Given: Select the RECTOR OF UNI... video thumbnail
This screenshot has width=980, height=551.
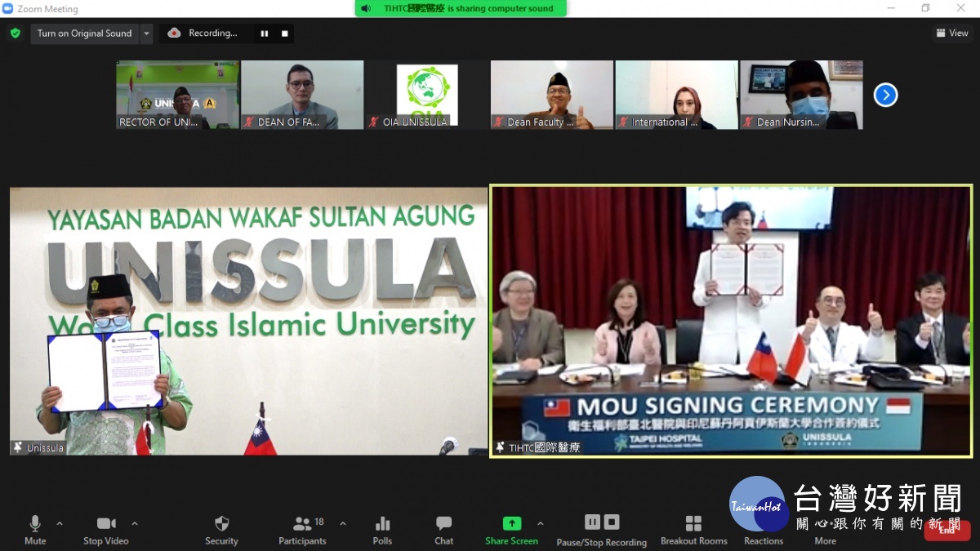Looking at the screenshot, I should click(x=177, y=95).
